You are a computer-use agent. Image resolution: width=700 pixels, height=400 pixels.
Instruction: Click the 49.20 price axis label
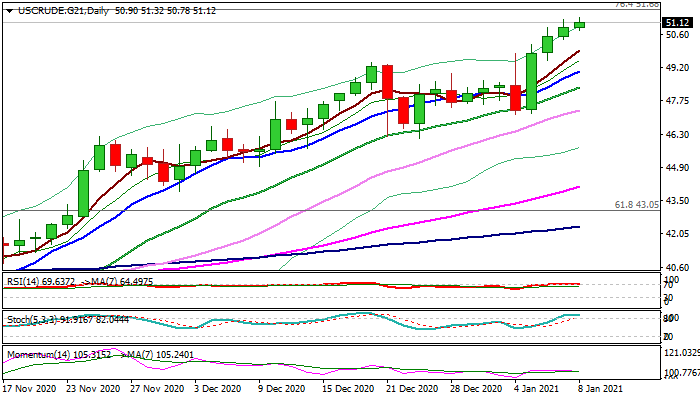677,68
